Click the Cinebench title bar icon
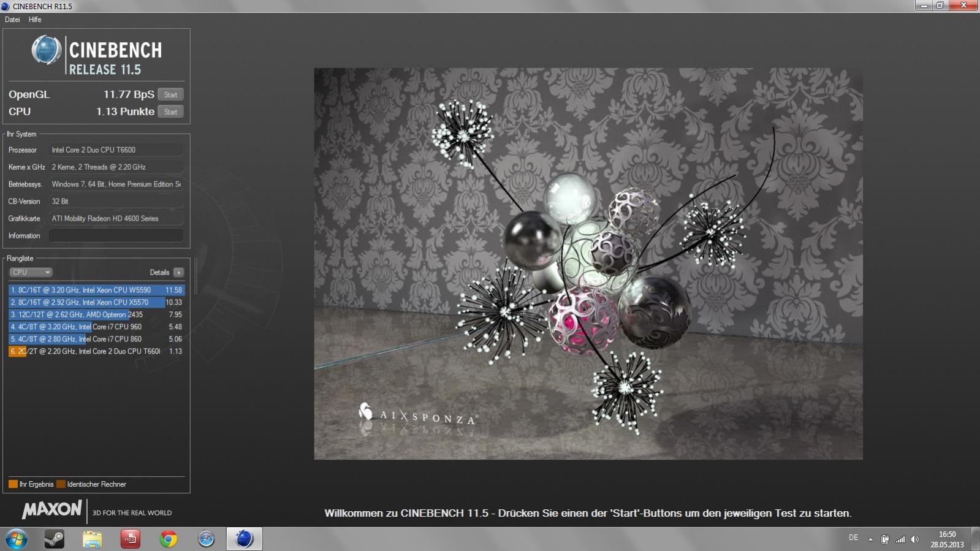 [x=6, y=6]
